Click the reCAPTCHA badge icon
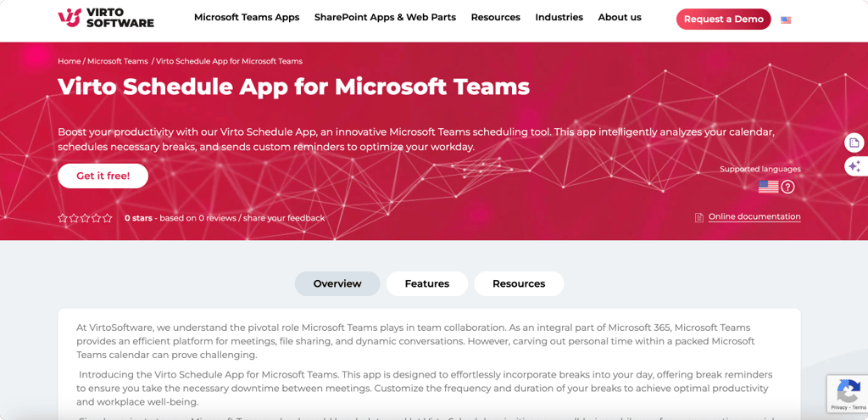The image size is (868, 420). coord(848,390)
